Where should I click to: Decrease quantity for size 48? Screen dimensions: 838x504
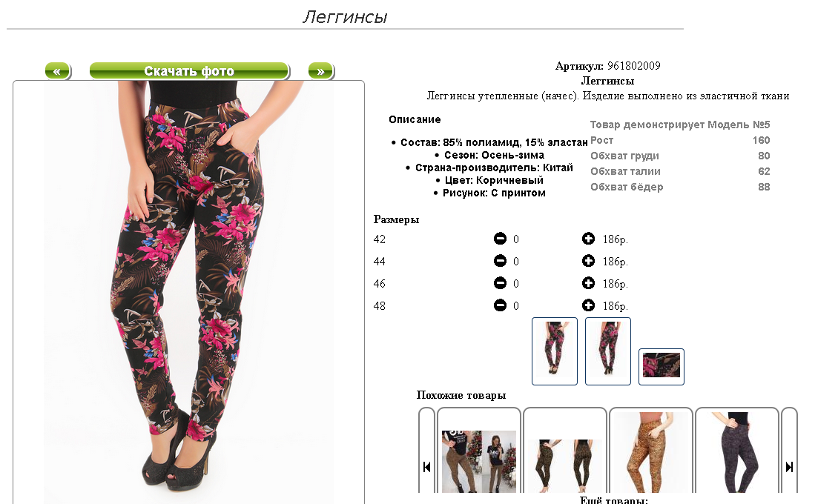click(x=500, y=305)
